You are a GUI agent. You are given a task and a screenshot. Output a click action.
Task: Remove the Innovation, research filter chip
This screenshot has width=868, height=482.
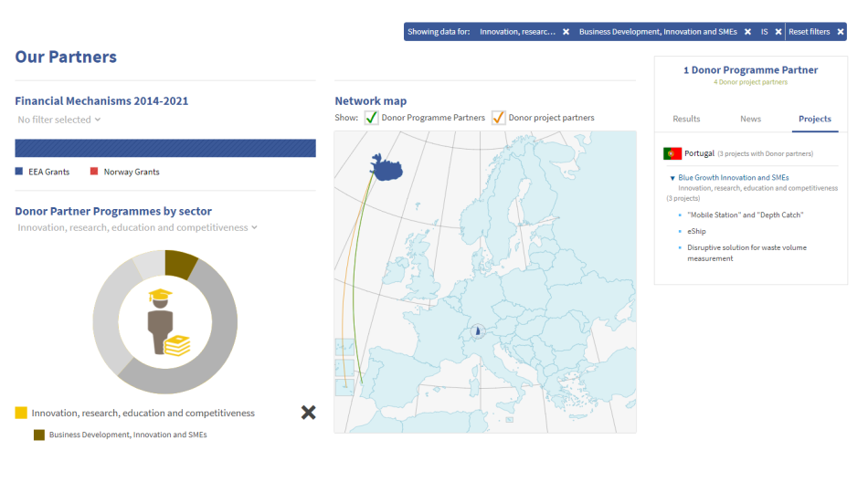(566, 32)
